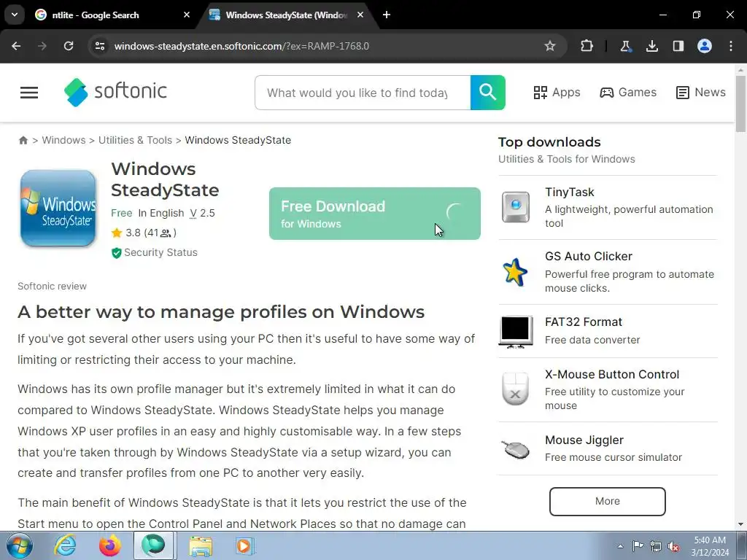Expand the tab search dropdown arrow

pos(15,15)
